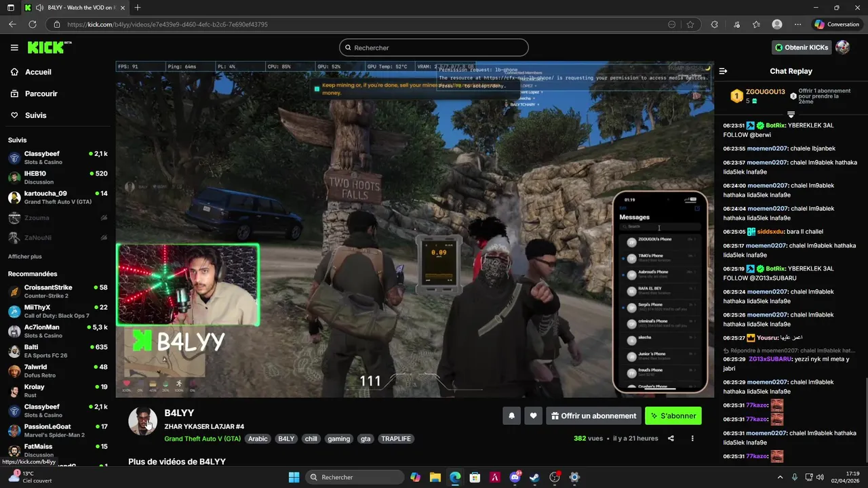868x488 pixels.
Task: Select the chill tag
Action: [311, 439]
